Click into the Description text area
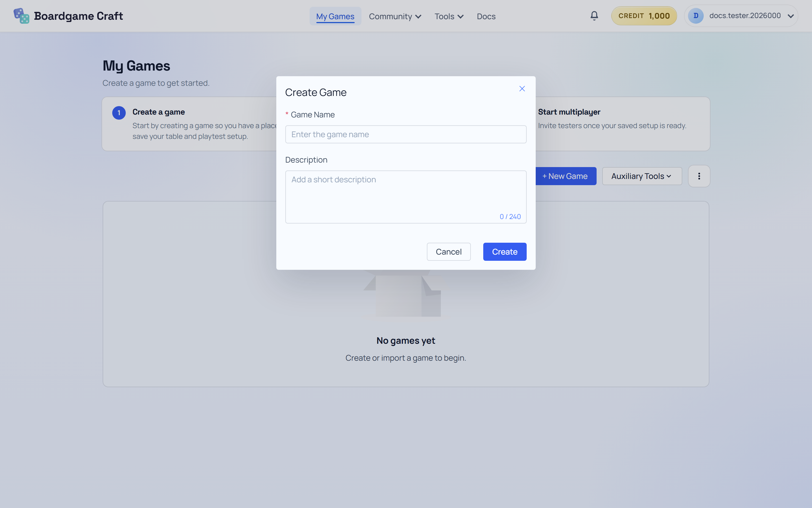The width and height of the screenshot is (812, 508). pyautogui.click(x=406, y=197)
